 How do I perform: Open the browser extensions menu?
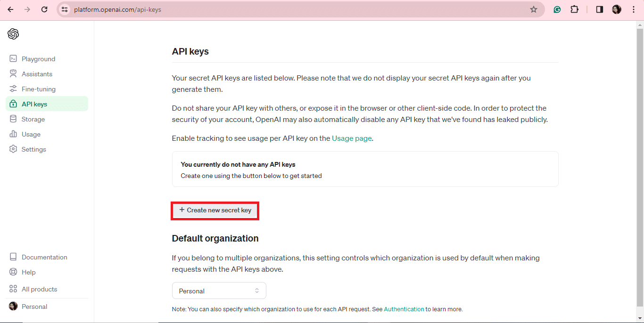coord(575,9)
